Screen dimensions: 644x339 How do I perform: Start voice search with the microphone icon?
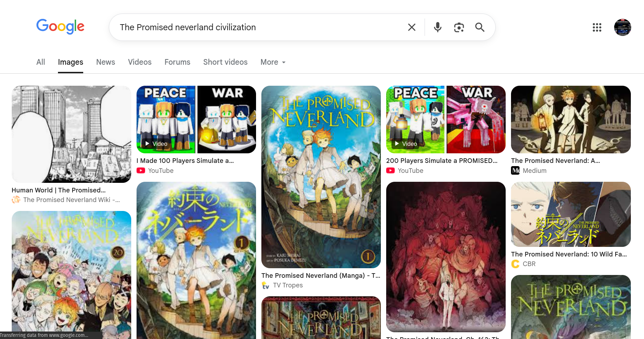click(438, 27)
